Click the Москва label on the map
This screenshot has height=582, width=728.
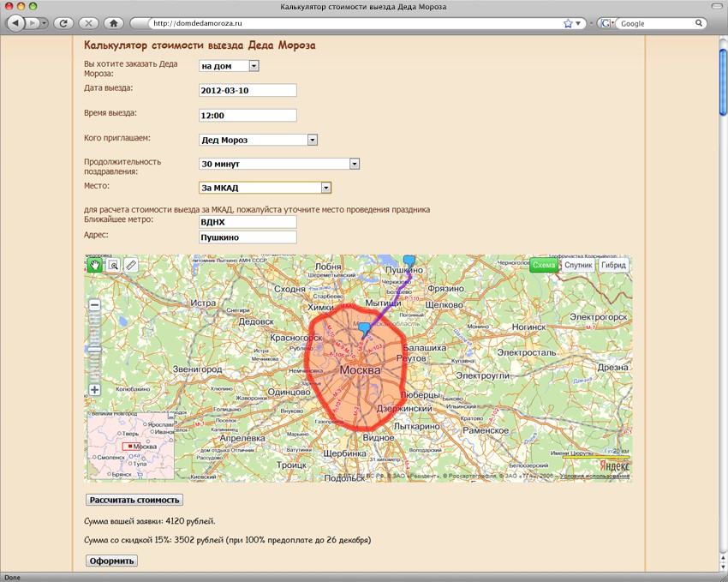[x=361, y=370]
